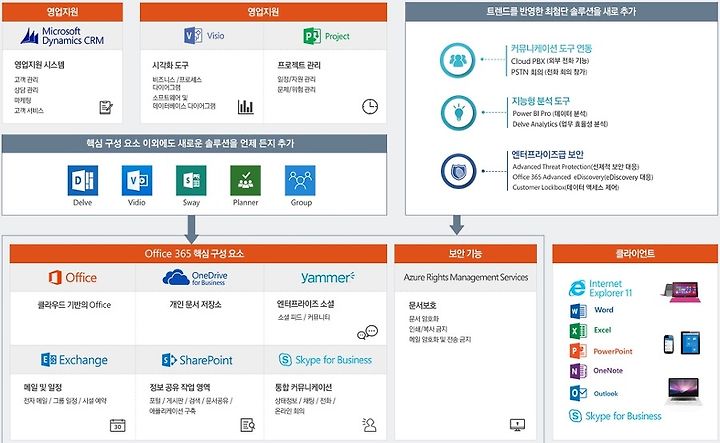
Task: Click the SharePoint logo
Action: (x=197, y=360)
